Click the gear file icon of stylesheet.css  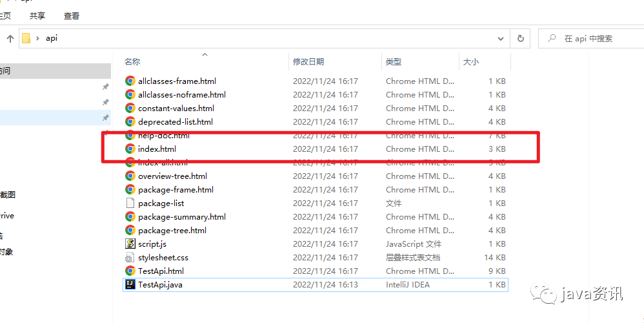coord(130,257)
